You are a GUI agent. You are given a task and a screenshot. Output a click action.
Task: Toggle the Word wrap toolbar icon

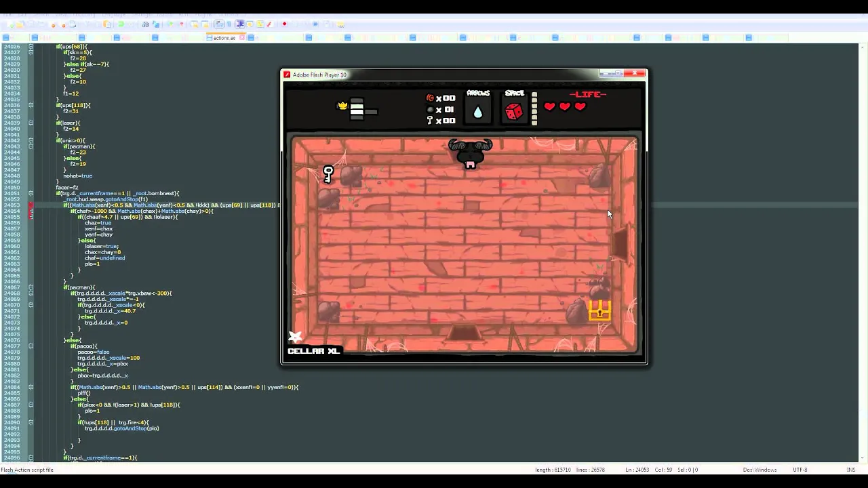219,24
